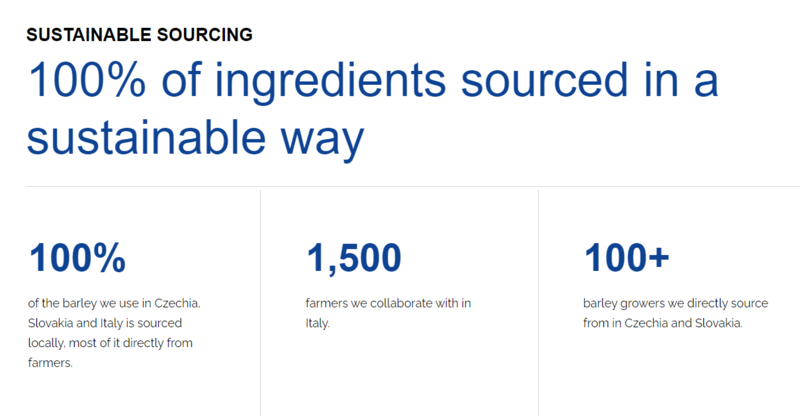The image size is (800, 416).
Task: Click the word 'ingredients' in the headline
Action: point(330,83)
